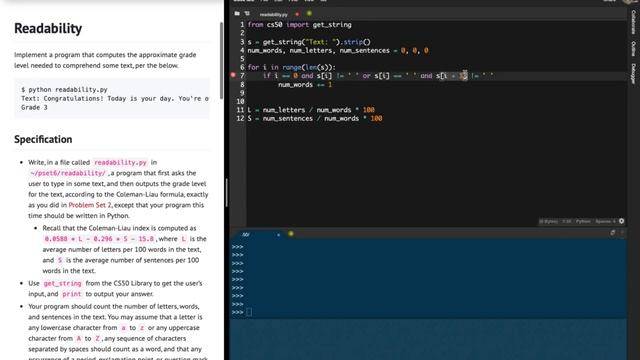
Task: Close the terminal tab
Action: pyautogui.click(x=278, y=235)
